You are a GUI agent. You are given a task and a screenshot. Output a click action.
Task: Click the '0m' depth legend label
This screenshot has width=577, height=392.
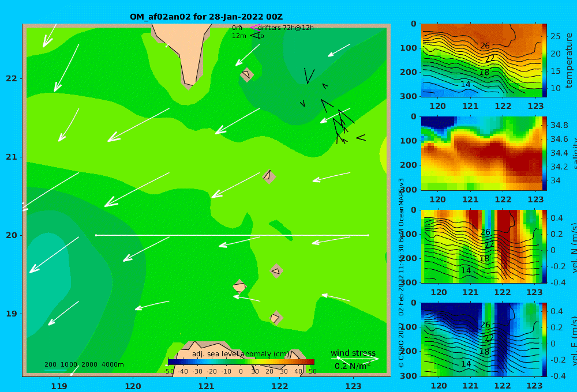(237, 28)
